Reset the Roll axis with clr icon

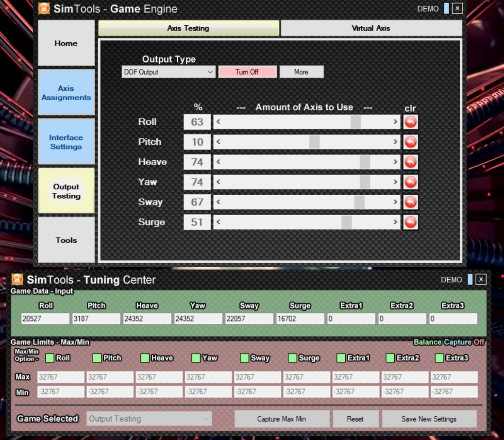(x=410, y=122)
